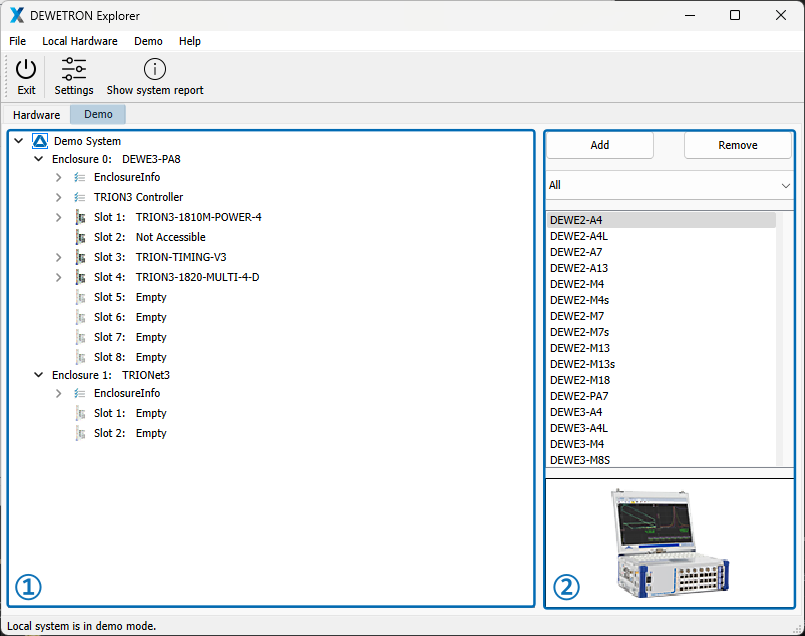Select DEWE2-A4 in the enclosure list
This screenshot has width=805, height=636.
point(661,220)
